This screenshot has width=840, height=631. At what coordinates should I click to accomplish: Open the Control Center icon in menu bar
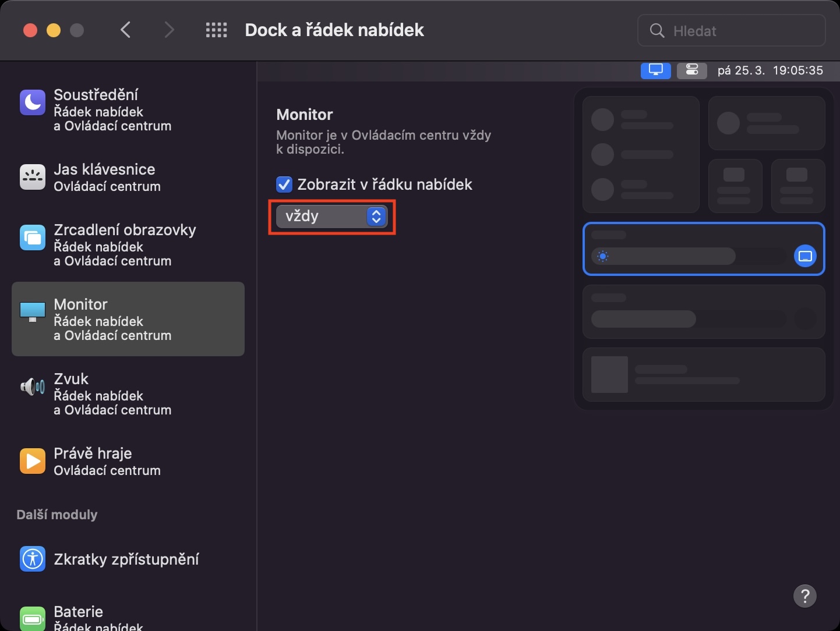tap(691, 70)
